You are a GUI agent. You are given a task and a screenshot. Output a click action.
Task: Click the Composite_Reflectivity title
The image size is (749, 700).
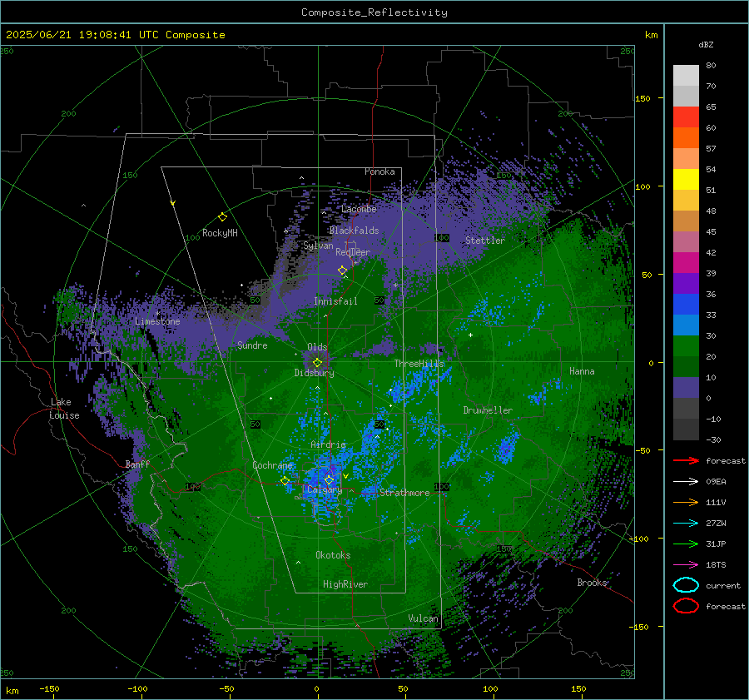tap(374, 12)
